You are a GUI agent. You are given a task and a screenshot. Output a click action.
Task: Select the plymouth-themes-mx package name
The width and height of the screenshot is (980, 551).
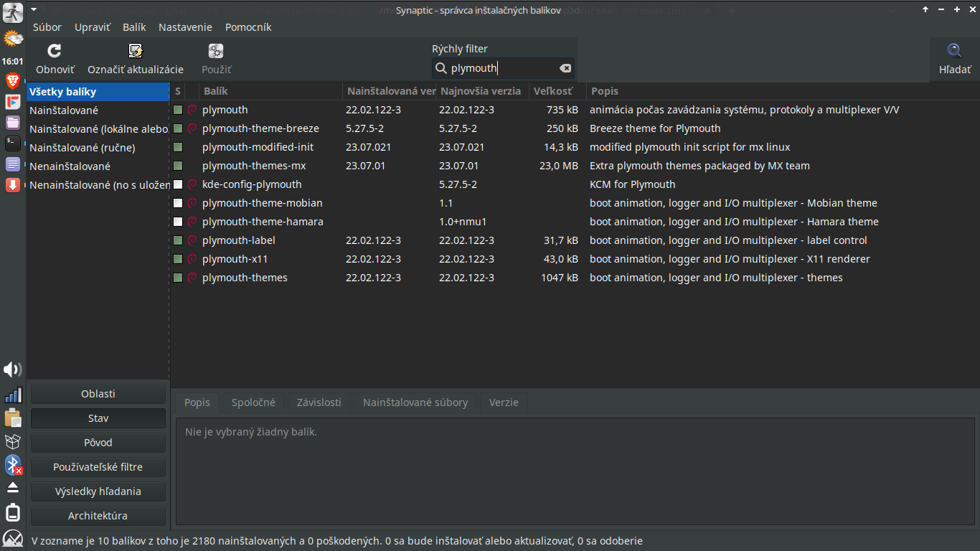(254, 166)
